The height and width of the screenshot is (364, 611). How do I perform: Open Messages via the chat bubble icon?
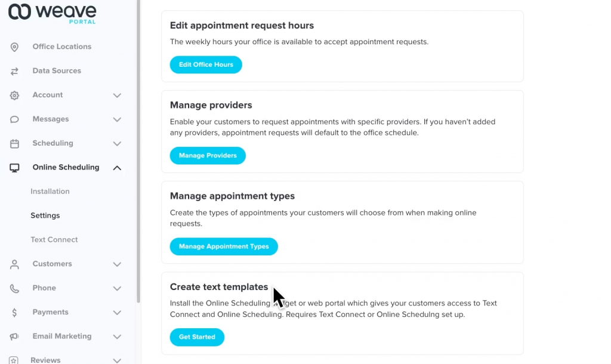tap(14, 119)
